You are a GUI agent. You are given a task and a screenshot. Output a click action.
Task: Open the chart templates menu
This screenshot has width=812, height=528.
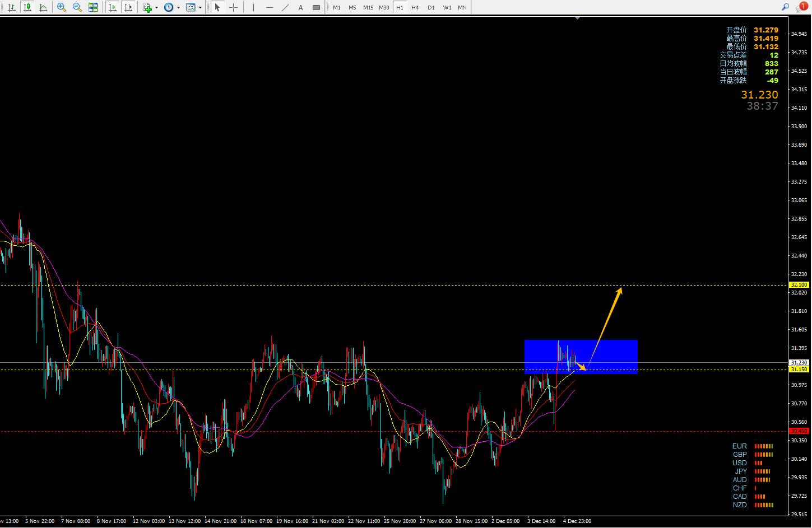click(191, 7)
